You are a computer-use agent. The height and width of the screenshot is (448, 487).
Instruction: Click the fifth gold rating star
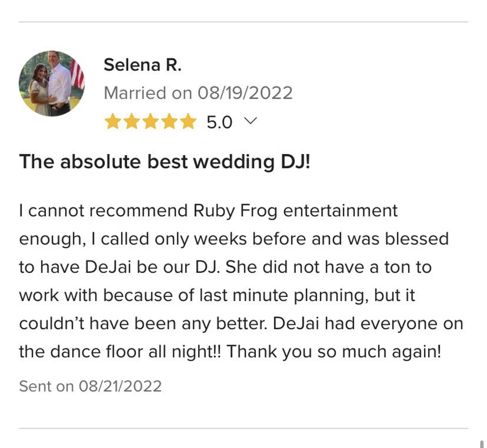click(x=188, y=122)
